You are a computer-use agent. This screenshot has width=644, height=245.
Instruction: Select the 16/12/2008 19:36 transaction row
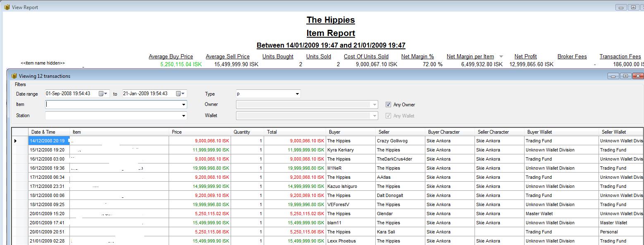click(x=47, y=168)
